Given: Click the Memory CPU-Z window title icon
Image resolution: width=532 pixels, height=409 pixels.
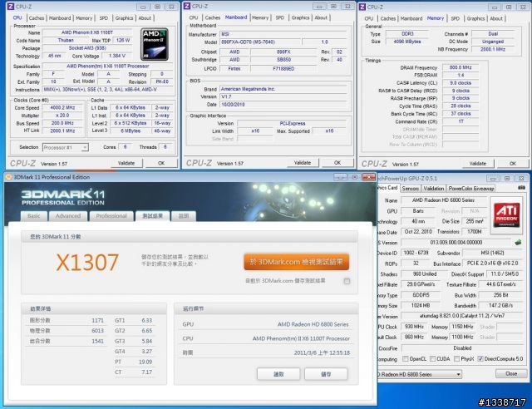Looking at the screenshot, I should pyautogui.click(x=362, y=7).
